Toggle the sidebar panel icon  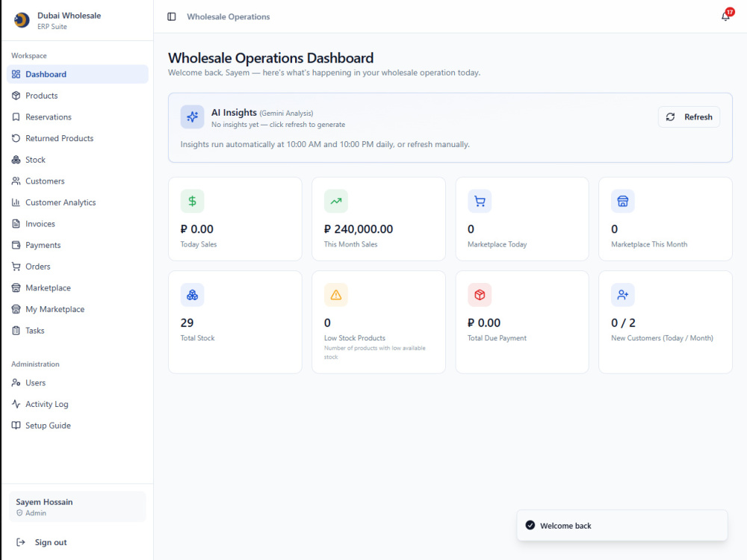172,16
